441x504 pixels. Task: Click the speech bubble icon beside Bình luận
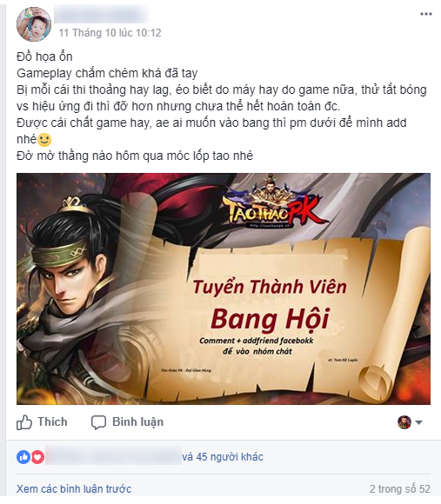click(98, 422)
